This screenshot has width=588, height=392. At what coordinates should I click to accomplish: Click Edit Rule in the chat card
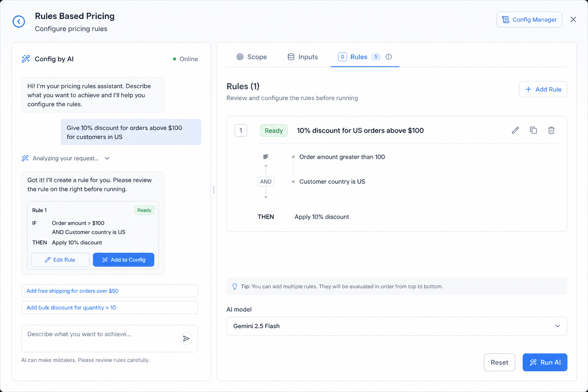pos(60,260)
